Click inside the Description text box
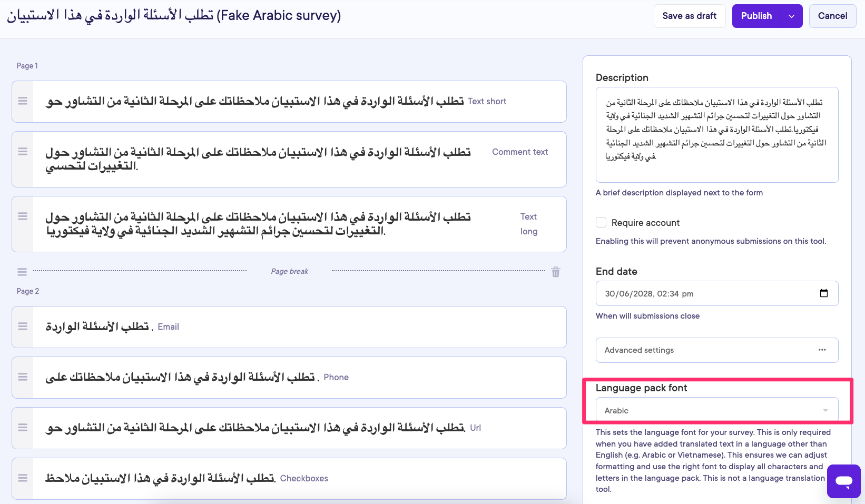 [x=716, y=134]
